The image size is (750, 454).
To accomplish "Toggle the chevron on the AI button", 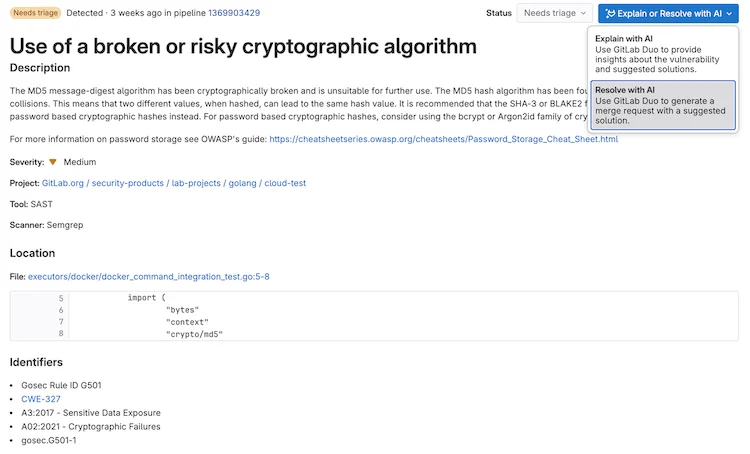I will [x=731, y=14].
